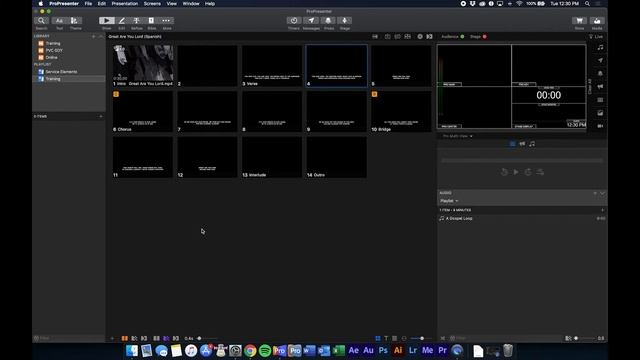Viewport: 640px width, 360px height.
Task: Select the Intro video slide thumbnail
Action: 143,65
